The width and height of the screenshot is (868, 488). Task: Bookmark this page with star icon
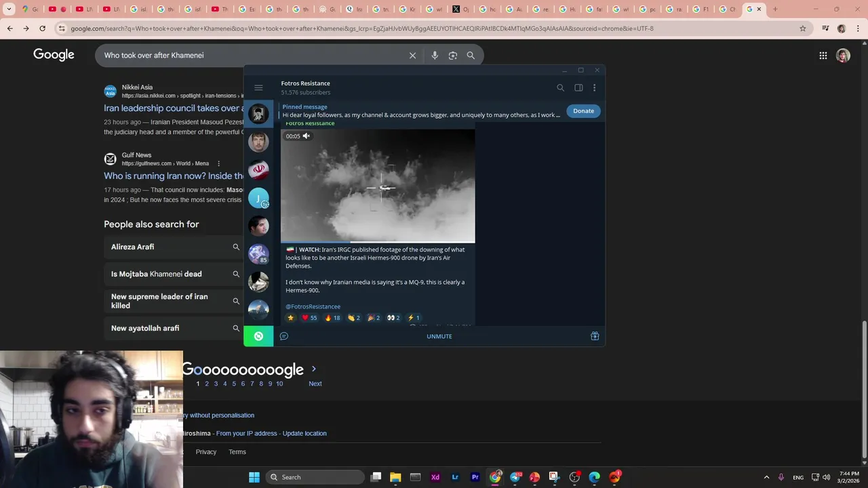pyautogui.click(x=803, y=28)
